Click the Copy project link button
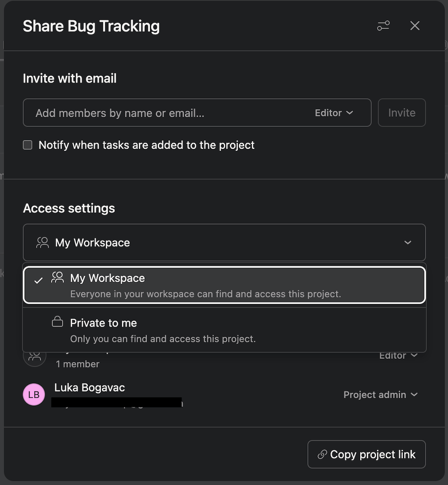 [366, 454]
